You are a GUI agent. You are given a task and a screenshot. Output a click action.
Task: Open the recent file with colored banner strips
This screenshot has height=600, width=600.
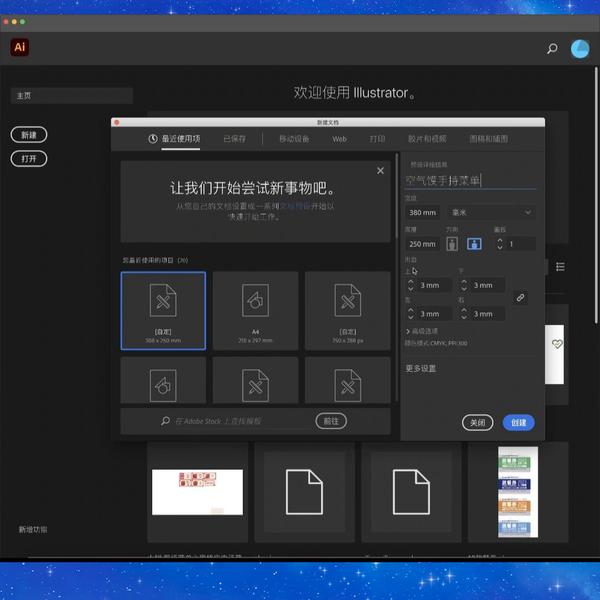coord(518,492)
